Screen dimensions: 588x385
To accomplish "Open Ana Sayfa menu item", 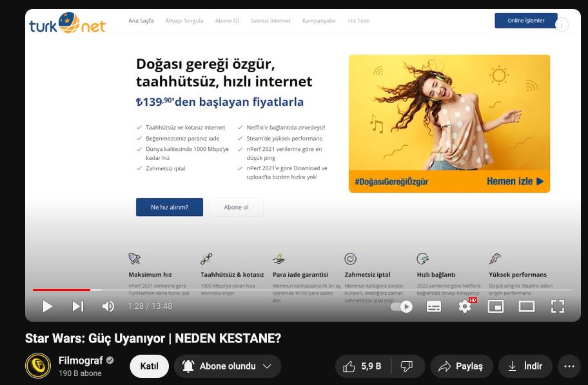I will [x=141, y=21].
